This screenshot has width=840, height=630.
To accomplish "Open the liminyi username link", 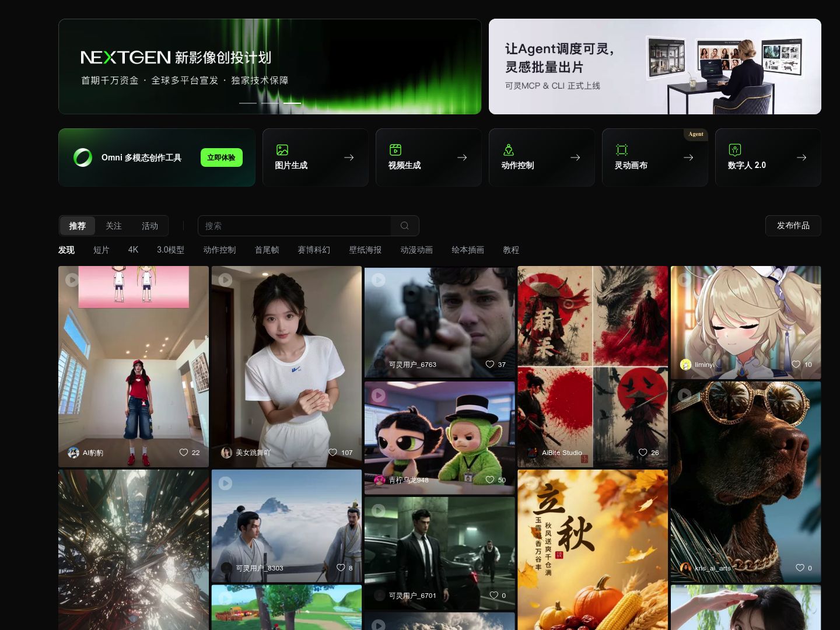I will [x=704, y=365].
